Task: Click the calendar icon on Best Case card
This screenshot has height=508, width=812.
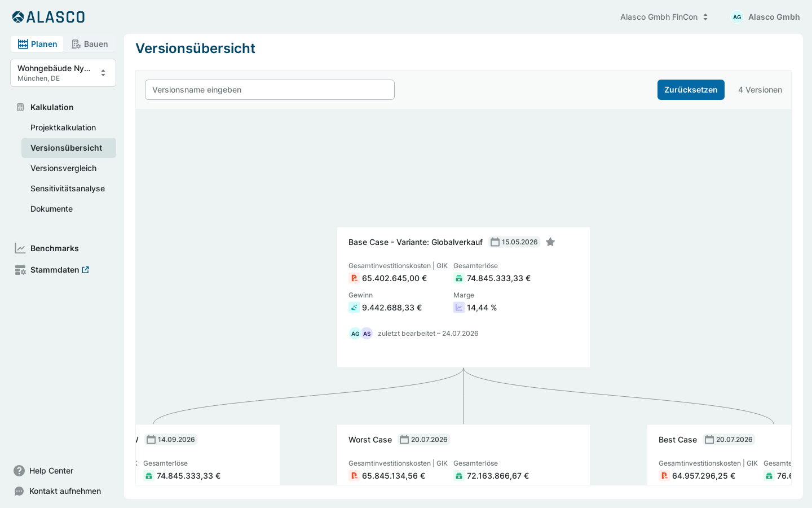Action: (x=709, y=440)
